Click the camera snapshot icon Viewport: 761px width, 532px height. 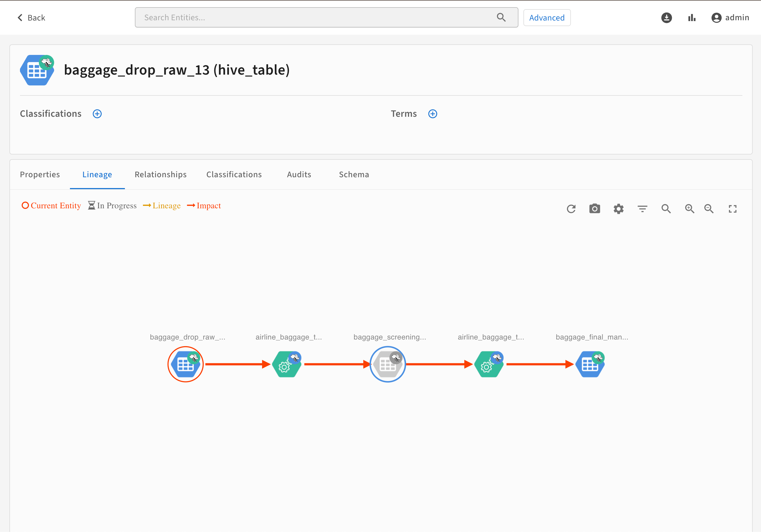(x=594, y=209)
